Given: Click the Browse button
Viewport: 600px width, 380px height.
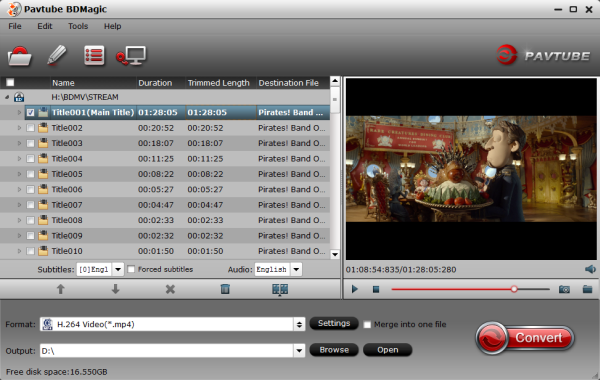Looking at the screenshot, I should tap(334, 350).
